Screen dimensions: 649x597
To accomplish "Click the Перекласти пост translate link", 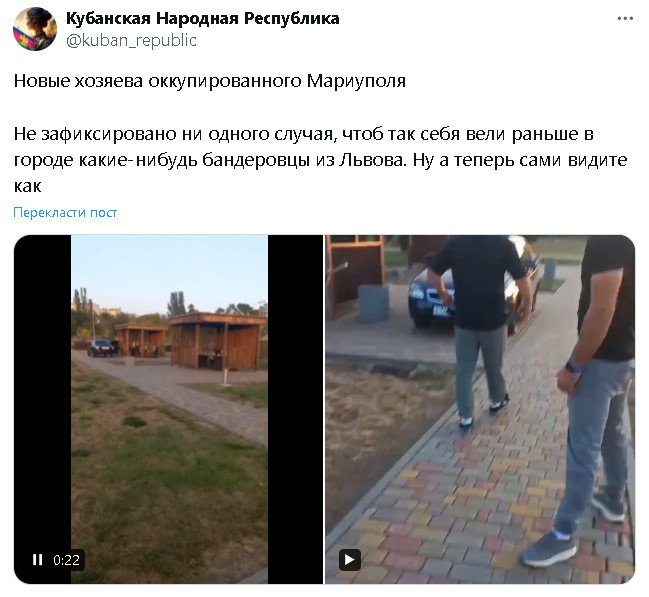I will (x=65, y=212).
